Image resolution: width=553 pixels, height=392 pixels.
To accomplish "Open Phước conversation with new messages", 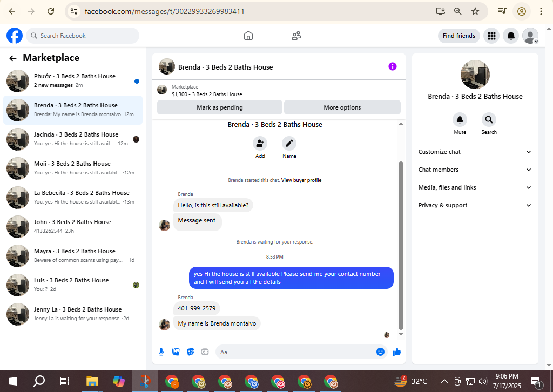I will [73, 81].
